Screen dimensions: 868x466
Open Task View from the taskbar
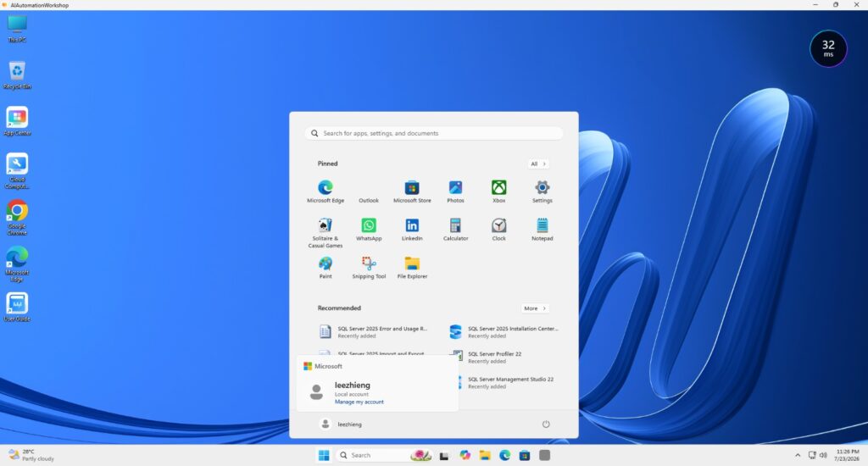444,456
